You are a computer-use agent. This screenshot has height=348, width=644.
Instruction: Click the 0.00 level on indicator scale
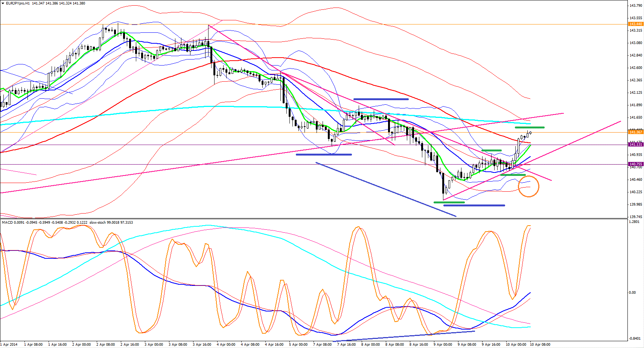click(633, 293)
